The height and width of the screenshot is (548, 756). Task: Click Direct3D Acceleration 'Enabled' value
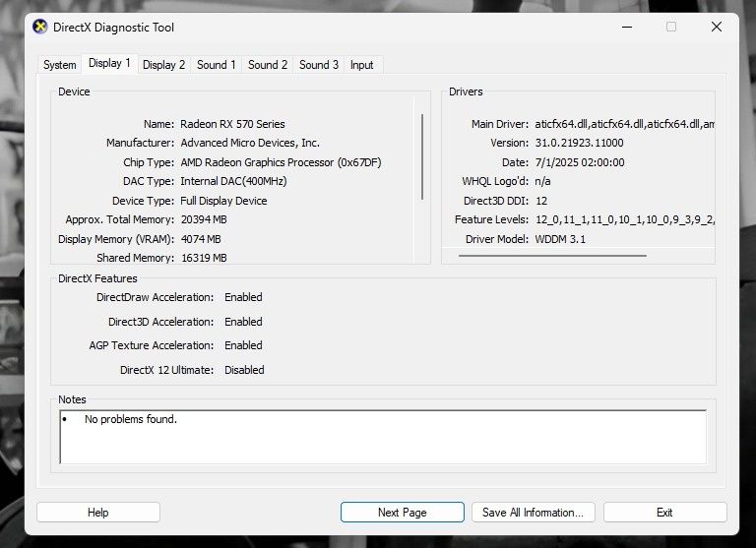243,322
